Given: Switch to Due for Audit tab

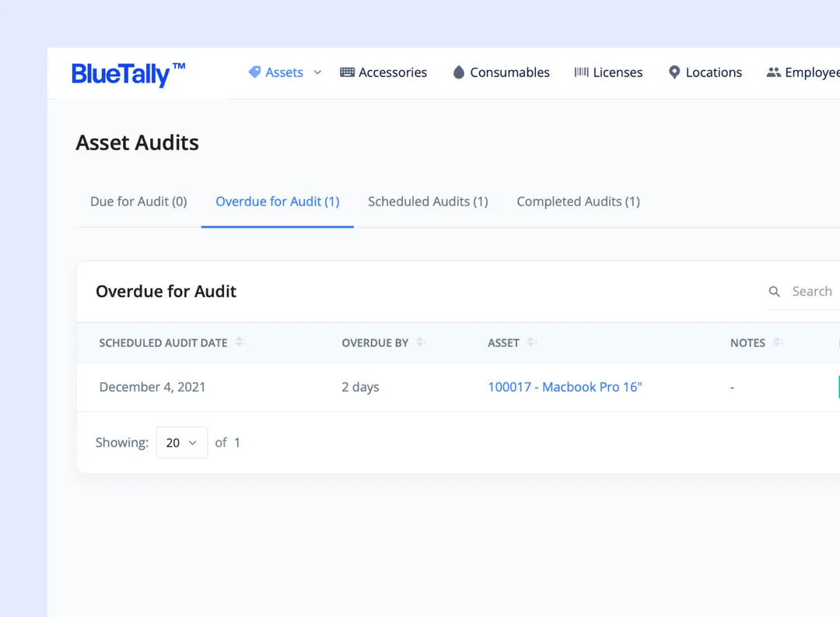Looking at the screenshot, I should tap(138, 202).
